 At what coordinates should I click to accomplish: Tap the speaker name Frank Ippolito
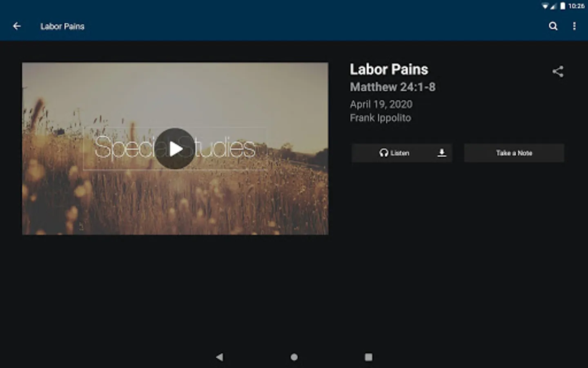[x=380, y=118]
